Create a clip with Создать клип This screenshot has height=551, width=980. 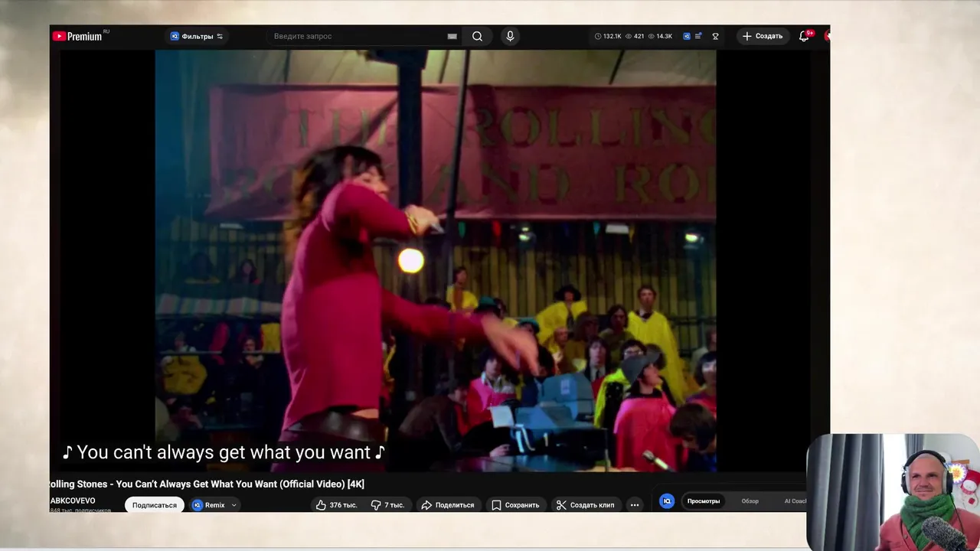point(585,505)
